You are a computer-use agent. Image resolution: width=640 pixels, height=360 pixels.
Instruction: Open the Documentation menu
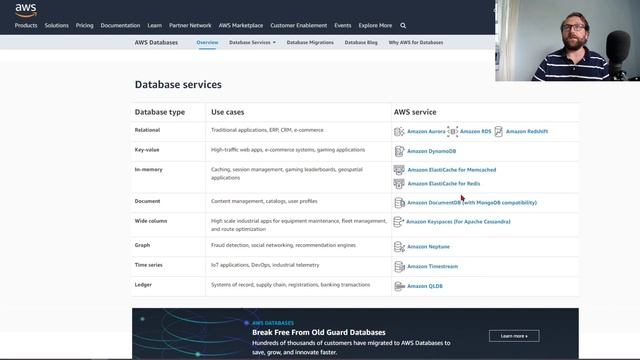(120, 25)
